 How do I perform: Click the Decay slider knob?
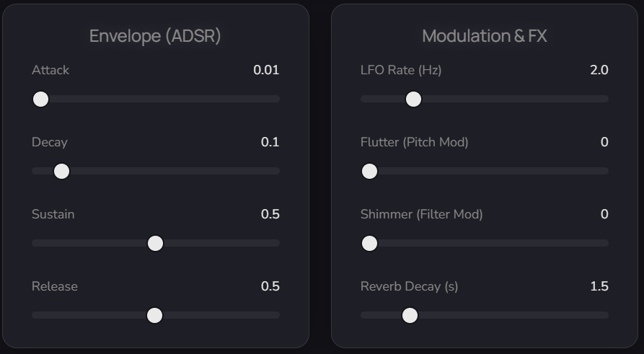click(x=62, y=171)
